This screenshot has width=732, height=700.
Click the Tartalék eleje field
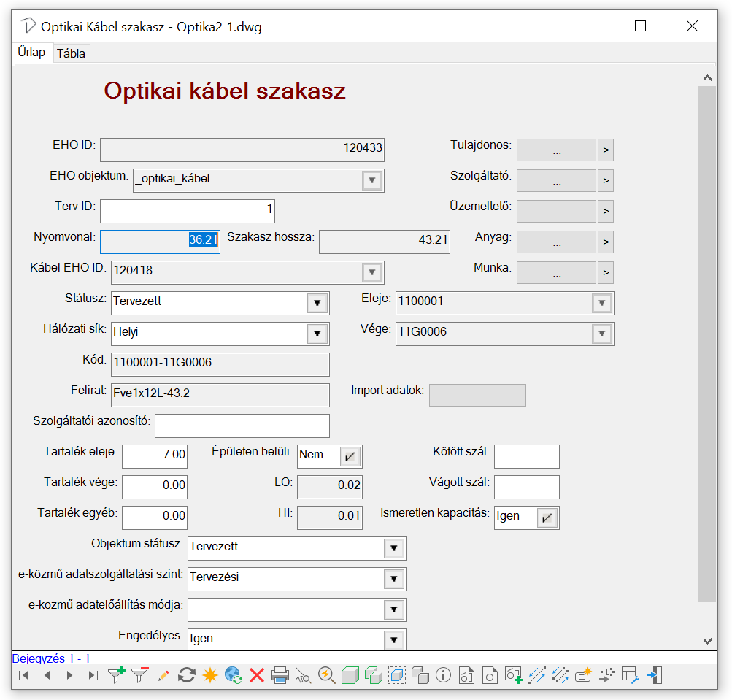tap(155, 456)
